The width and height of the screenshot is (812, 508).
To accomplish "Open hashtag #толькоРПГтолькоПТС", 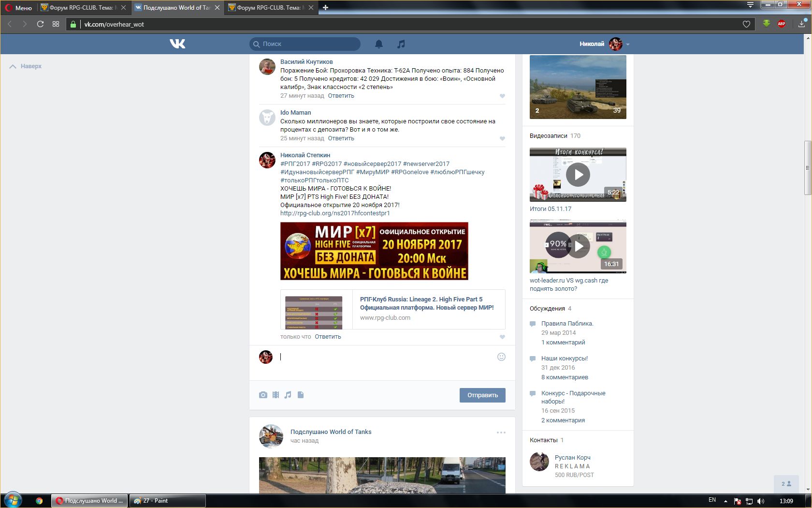I will pos(315,180).
